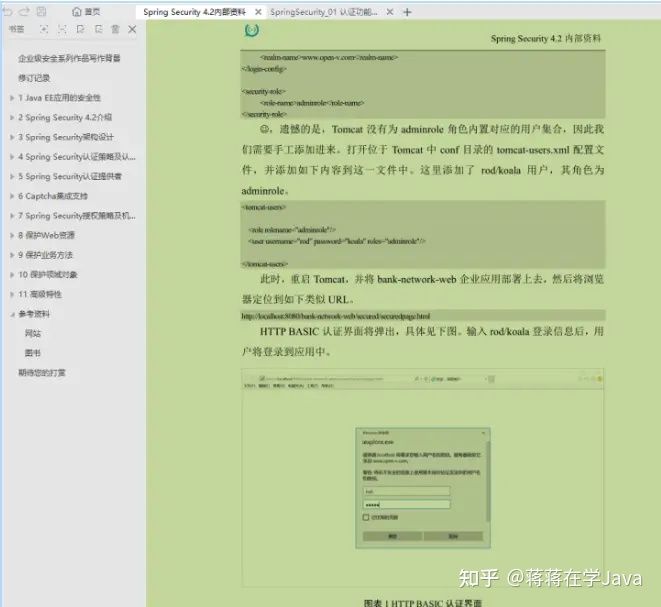Click the green logo in page header

click(x=252, y=30)
